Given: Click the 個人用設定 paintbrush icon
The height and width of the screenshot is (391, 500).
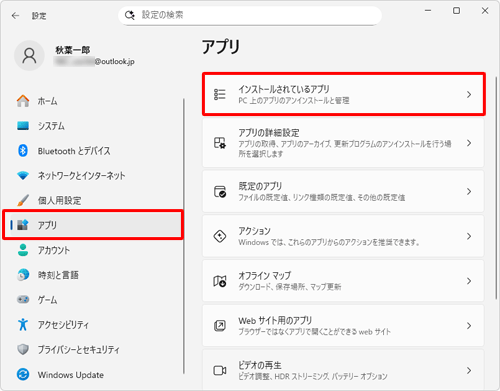Looking at the screenshot, I should [23, 200].
